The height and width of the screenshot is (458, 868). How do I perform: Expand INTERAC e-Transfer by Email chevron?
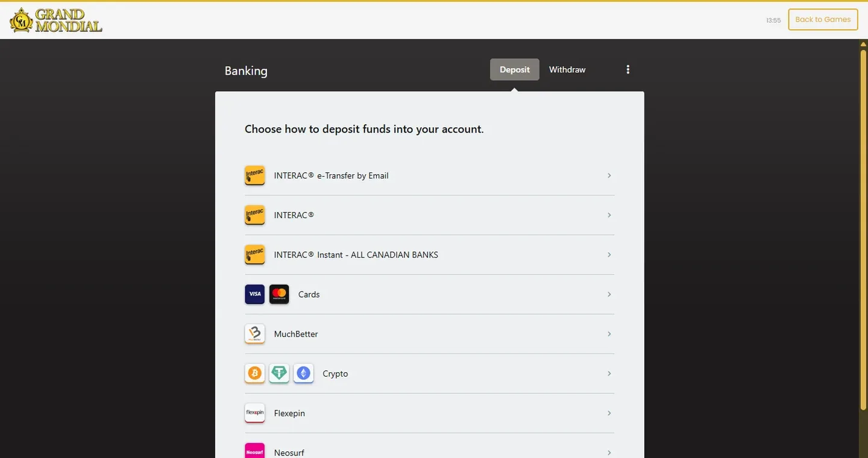coord(609,175)
